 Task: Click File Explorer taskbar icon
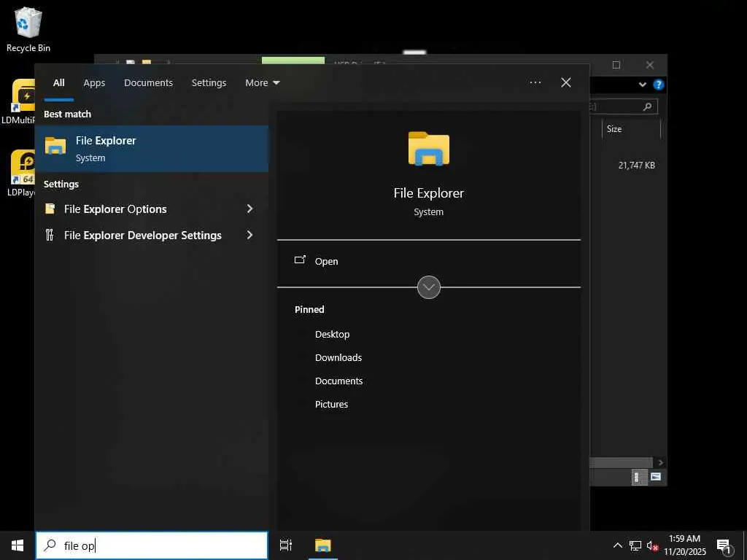323,545
